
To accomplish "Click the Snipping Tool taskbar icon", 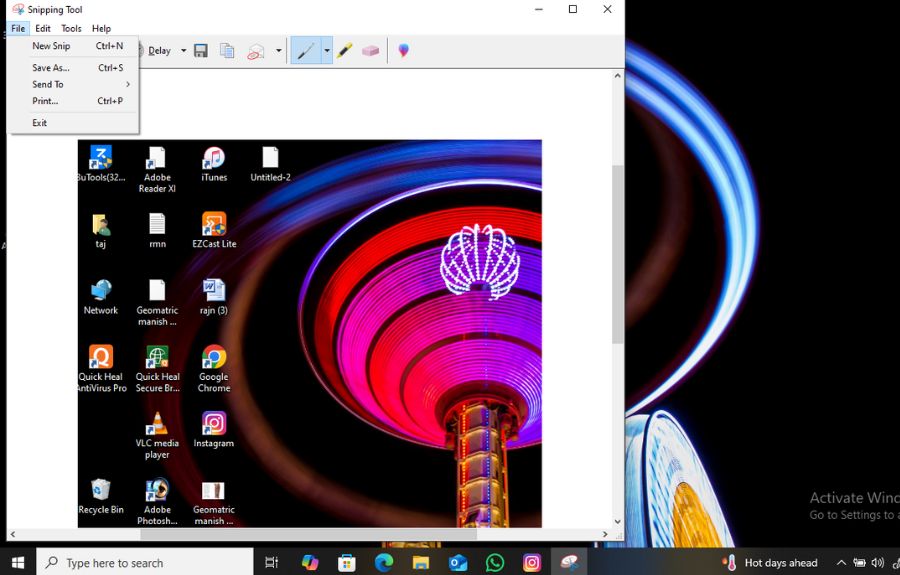I will point(569,562).
